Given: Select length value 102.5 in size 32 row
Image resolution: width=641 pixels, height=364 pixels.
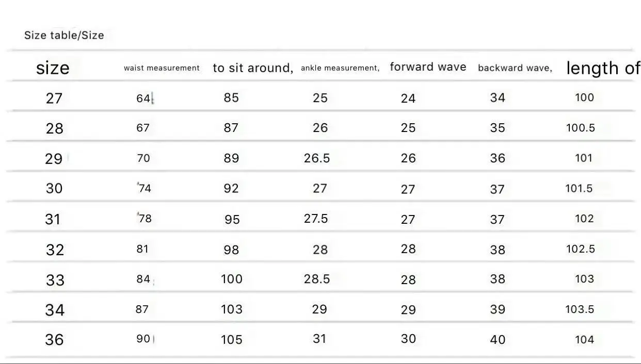Looking at the screenshot, I should (x=581, y=249).
